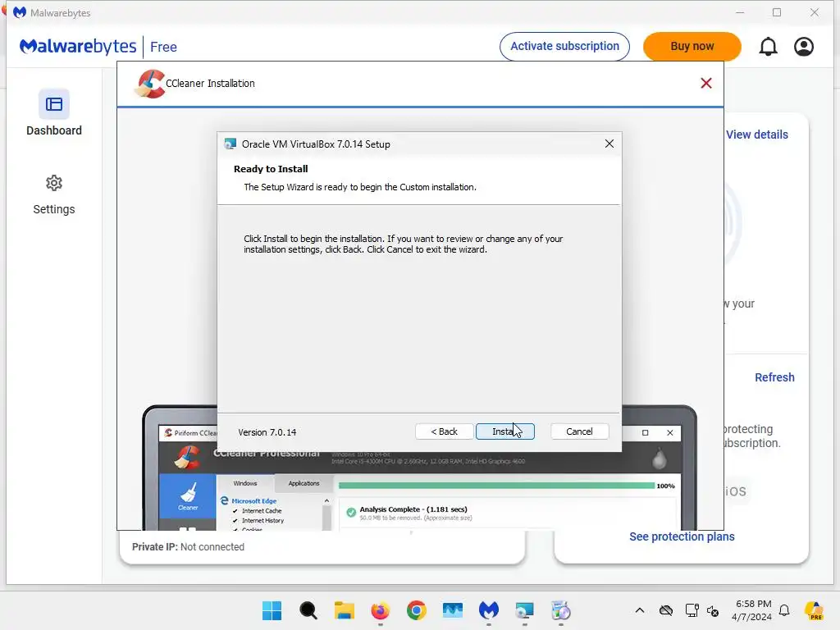Viewport: 840px width, 630px height.
Task: Click Activate subscription button
Action: tap(564, 46)
